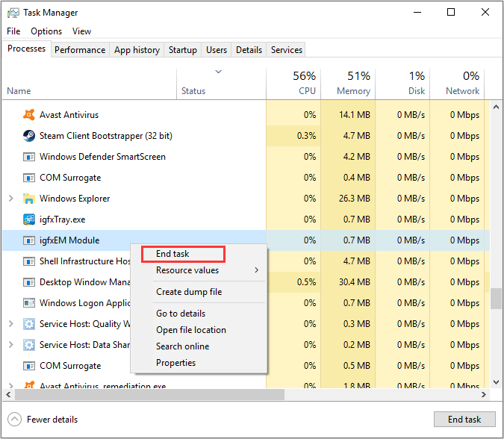
Task: Click the vertical scrollbar up arrow
Action: [496, 107]
